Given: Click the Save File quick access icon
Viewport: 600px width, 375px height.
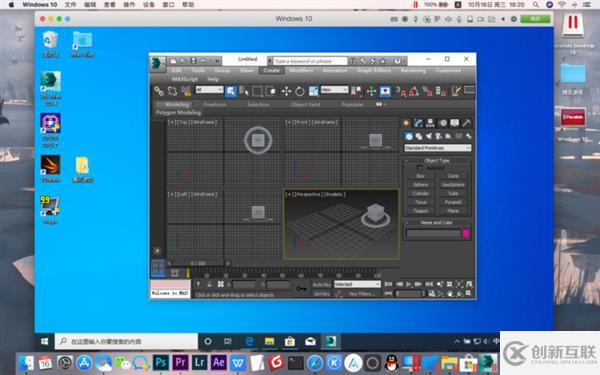Looking at the screenshot, I should (194, 61).
